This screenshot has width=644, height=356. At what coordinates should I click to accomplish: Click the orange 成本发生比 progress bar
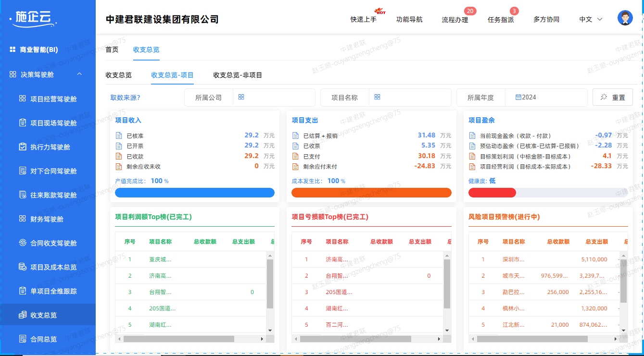point(371,192)
